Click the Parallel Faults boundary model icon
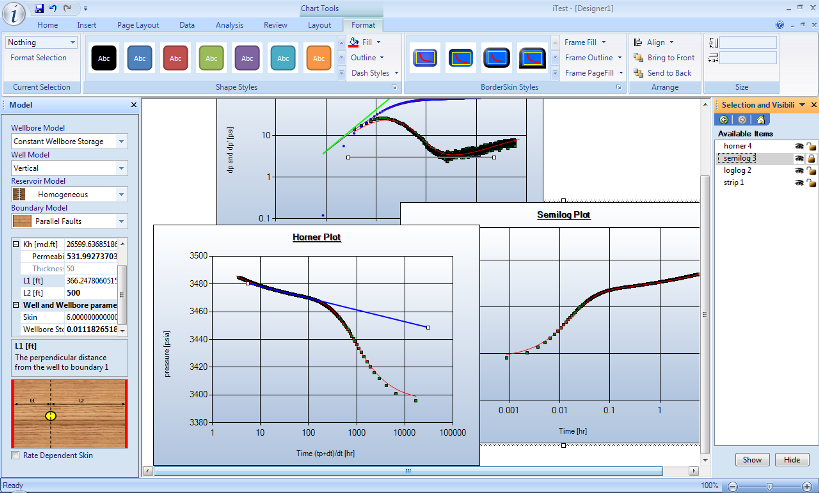 pyautogui.click(x=22, y=221)
